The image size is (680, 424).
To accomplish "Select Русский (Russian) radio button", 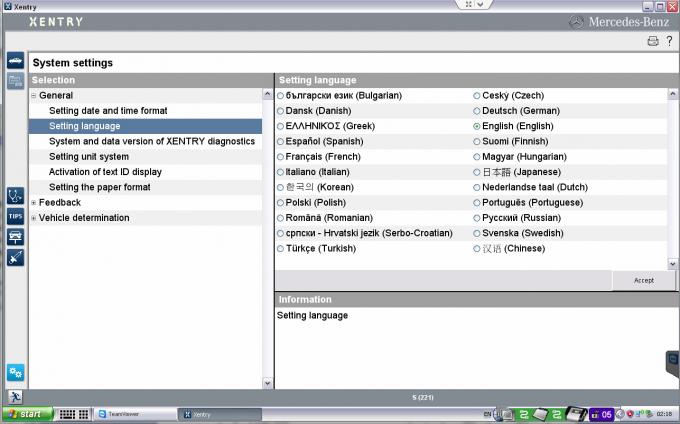I will [477, 218].
